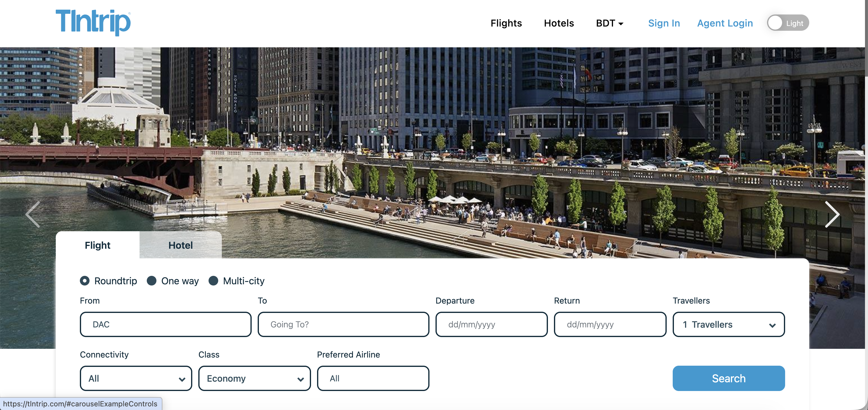Click the Going To destination field

343,324
